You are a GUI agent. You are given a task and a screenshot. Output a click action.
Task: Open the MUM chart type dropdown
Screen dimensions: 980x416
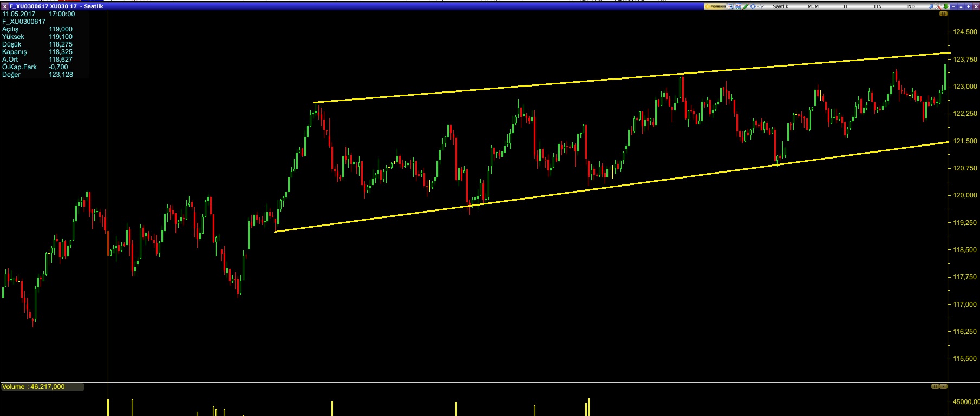813,6
